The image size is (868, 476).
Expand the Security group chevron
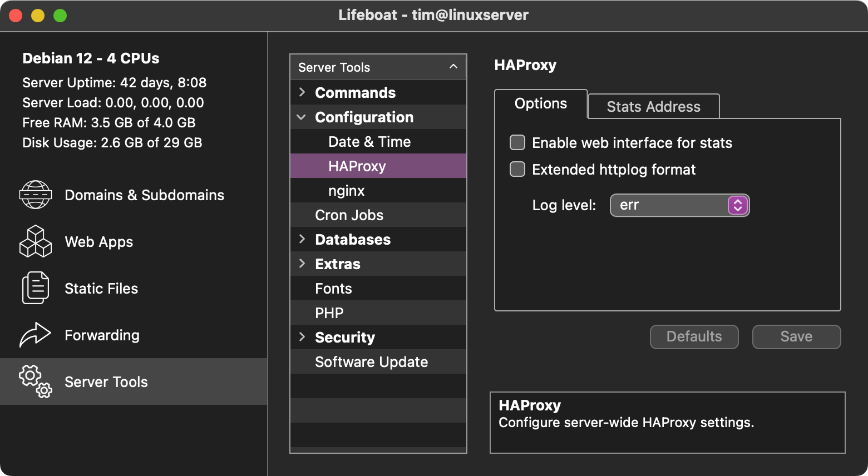[302, 337]
